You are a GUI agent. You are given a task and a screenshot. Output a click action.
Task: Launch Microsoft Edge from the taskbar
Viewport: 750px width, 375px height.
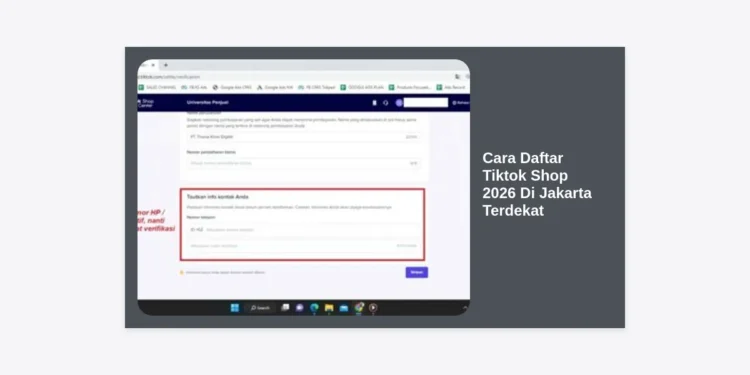pos(314,308)
